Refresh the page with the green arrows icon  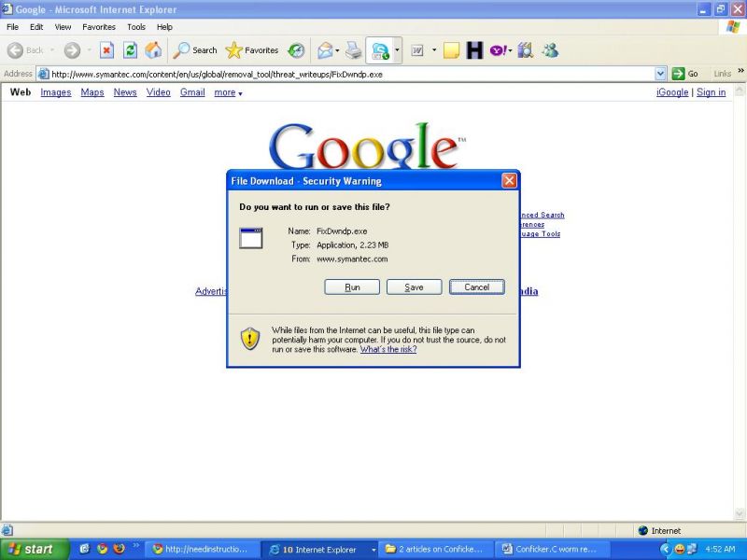130,50
